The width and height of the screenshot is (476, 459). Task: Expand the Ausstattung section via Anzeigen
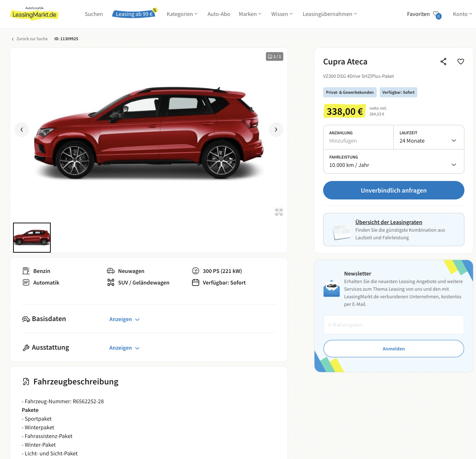[124, 348]
